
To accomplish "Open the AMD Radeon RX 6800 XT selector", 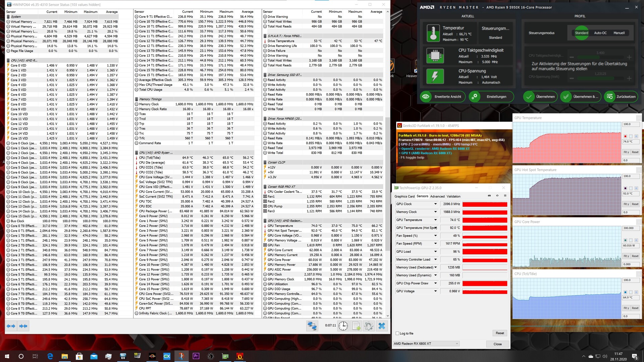I will pos(426,344).
